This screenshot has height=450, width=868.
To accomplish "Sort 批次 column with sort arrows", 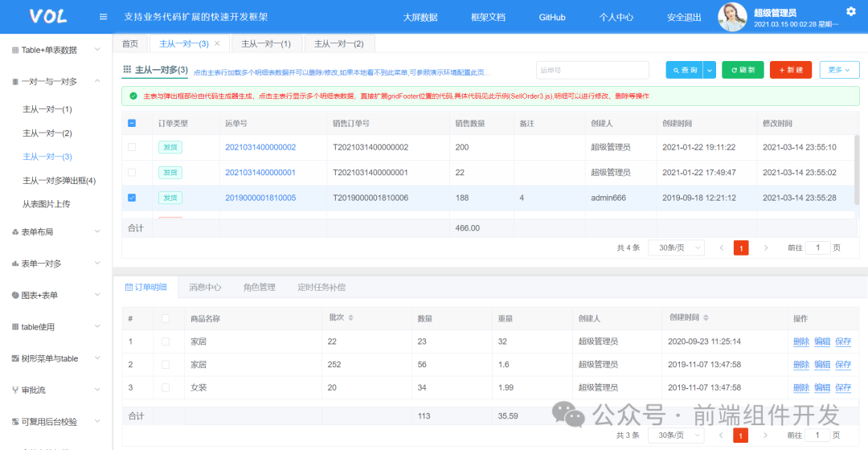I will pos(350,317).
